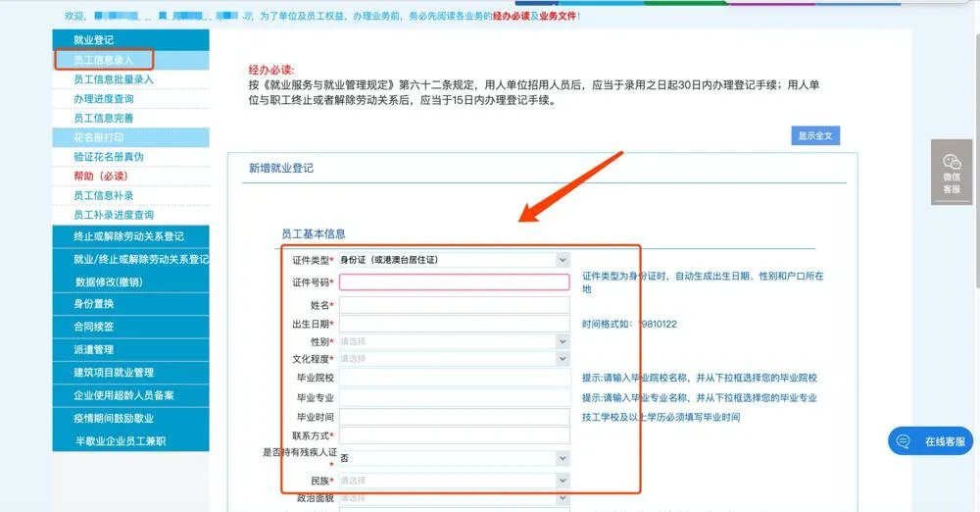Focus the 联系方式 input field
Viewport: 980px width, 512px height.
(455, 435)
